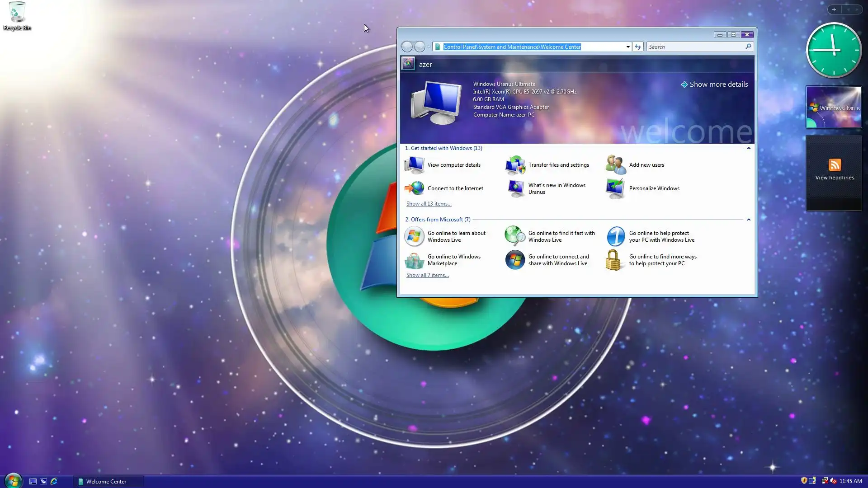Open the address bar dropdown arrow
Screen dimensions: 868x488
[x=627, y=47]
